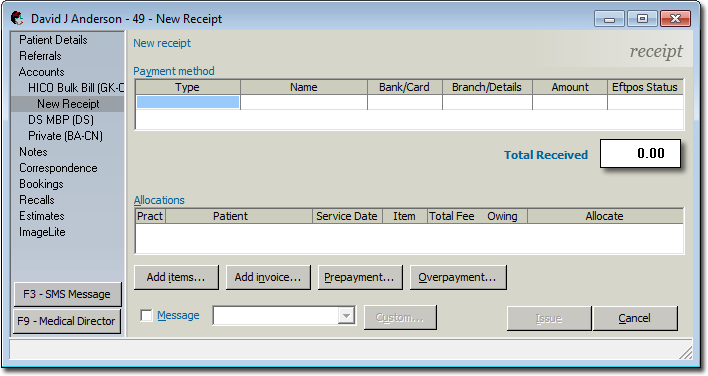
Task: Click the Total Received label
Action: [546, 155]
